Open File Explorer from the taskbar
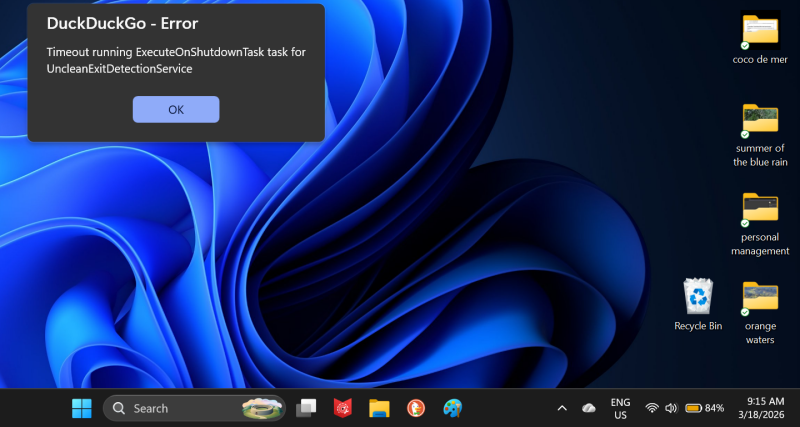This screenshot has width=800, height=427. pos(379,408)
